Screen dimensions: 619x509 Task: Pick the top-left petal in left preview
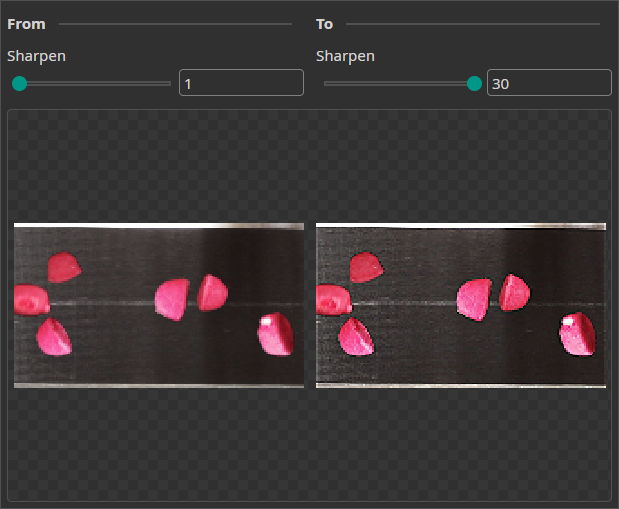click(x=64, y=267)
